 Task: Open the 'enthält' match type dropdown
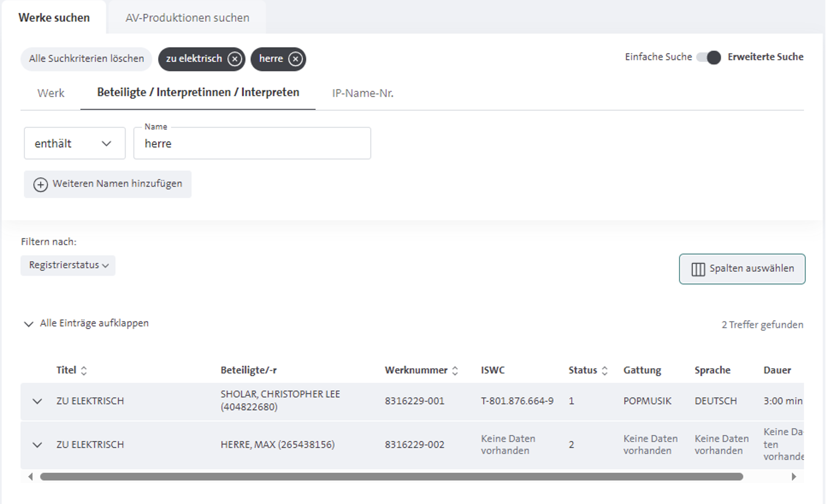point(75,143)
